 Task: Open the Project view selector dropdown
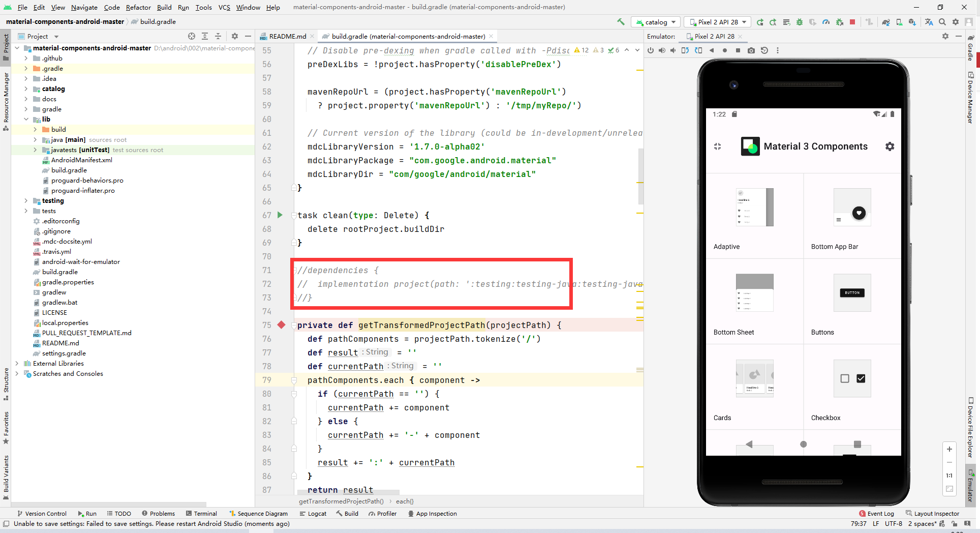pyautogui.click(x=39, y=36)
